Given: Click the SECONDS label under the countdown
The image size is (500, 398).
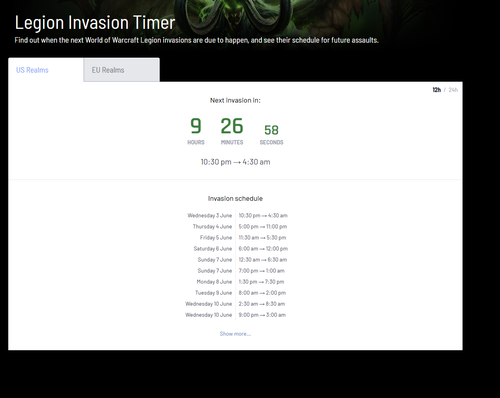Looking at the screenshot, I should 271,142.
